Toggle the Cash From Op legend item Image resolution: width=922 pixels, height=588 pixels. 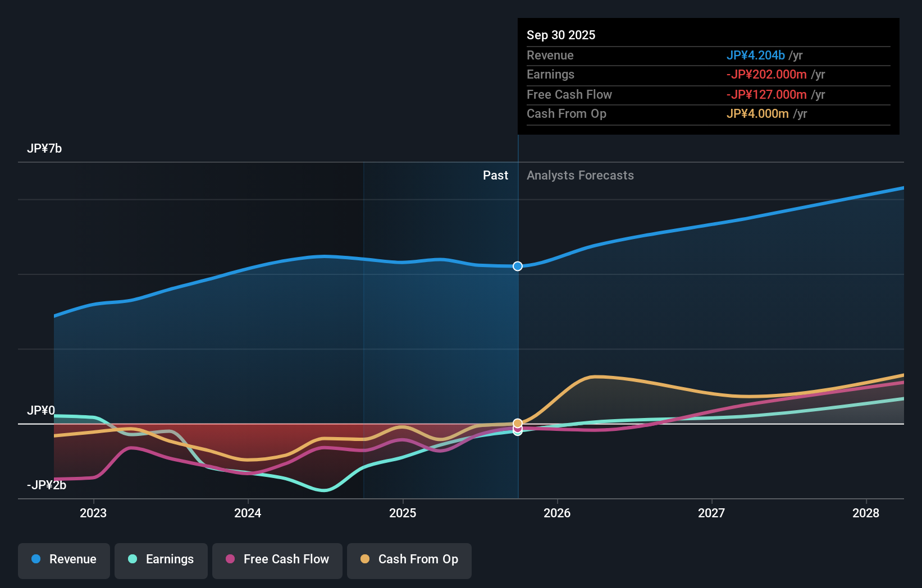click(409, 559)
